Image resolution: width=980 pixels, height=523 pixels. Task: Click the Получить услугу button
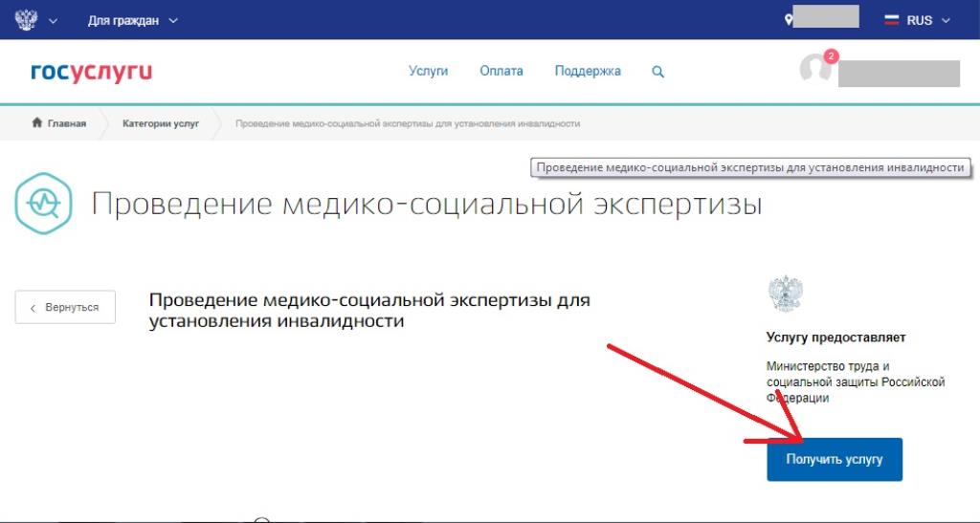point(835,459)
